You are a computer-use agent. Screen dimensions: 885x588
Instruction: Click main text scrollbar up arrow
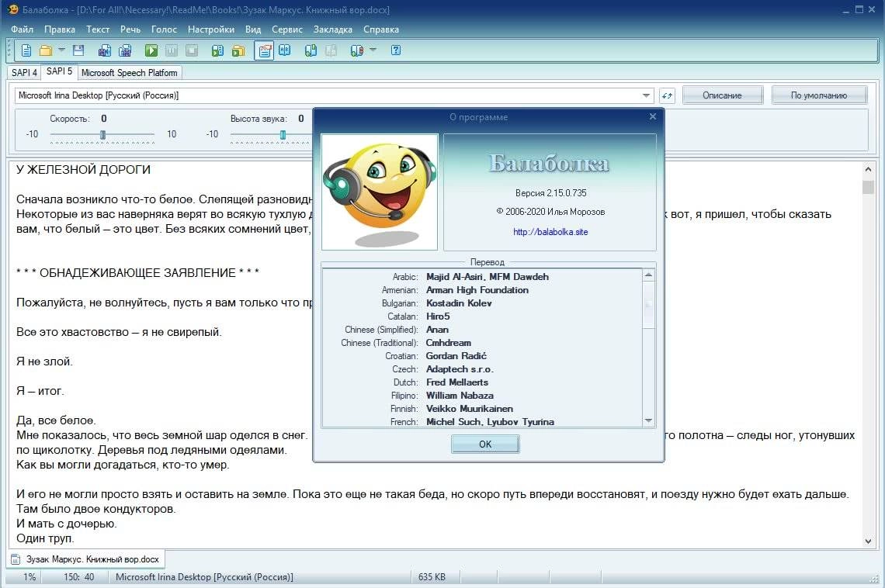click(868, 169)
